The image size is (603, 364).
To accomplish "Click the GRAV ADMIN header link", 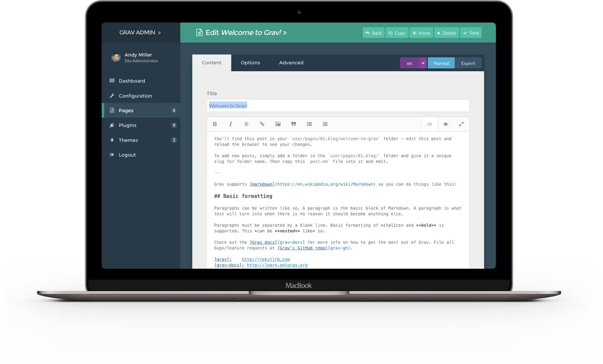I will [x=140, y=32].
